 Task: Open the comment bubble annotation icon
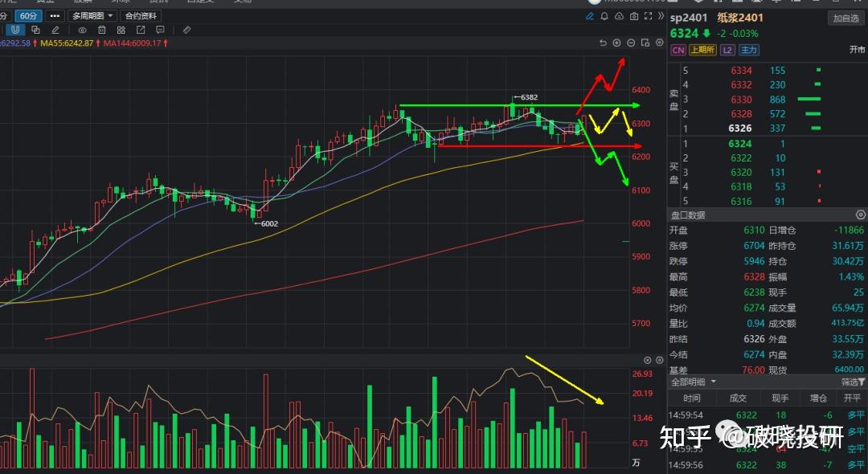pyautogui.click(x=161, y=30)
